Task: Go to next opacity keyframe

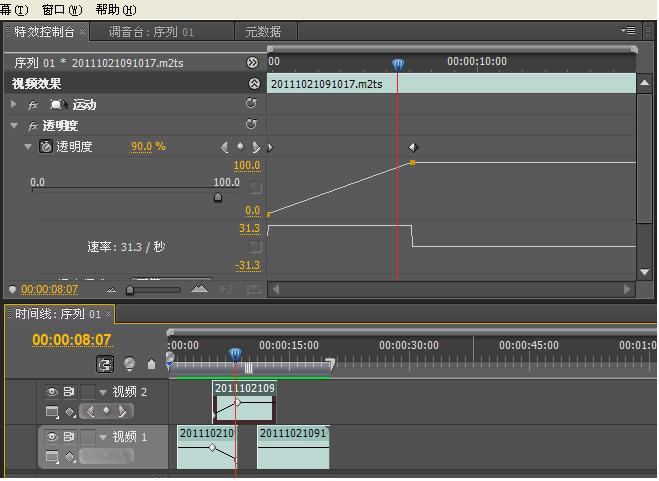Action: [x=256, y=147]
